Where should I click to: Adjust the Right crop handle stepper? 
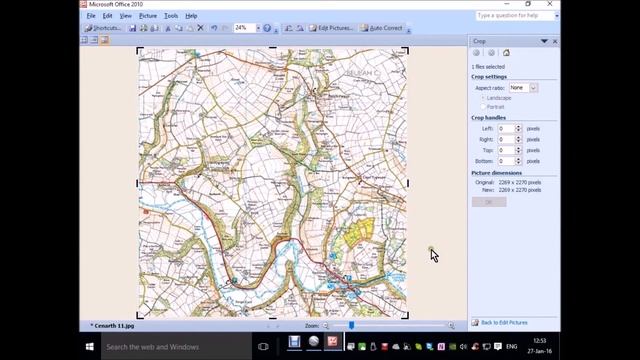tap(518, 140)
